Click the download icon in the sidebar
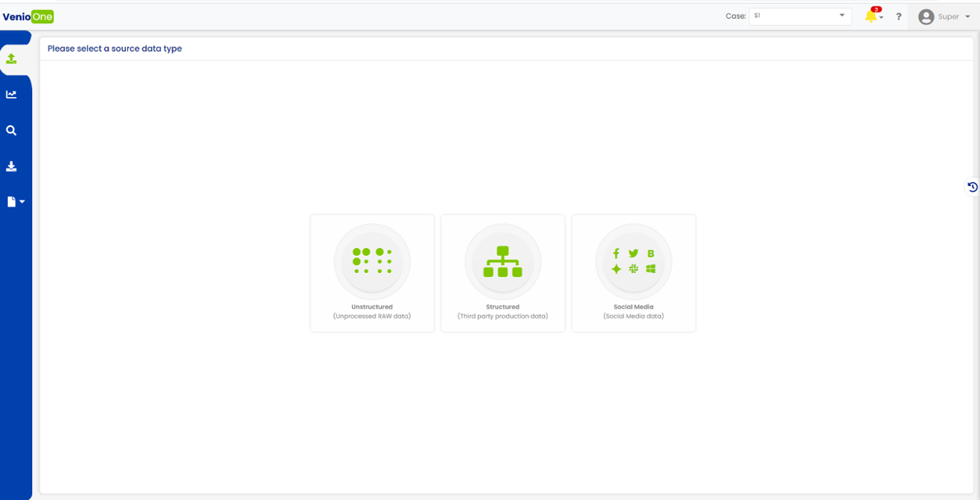This screenshot has width=980, height=500. pos(11,166)
